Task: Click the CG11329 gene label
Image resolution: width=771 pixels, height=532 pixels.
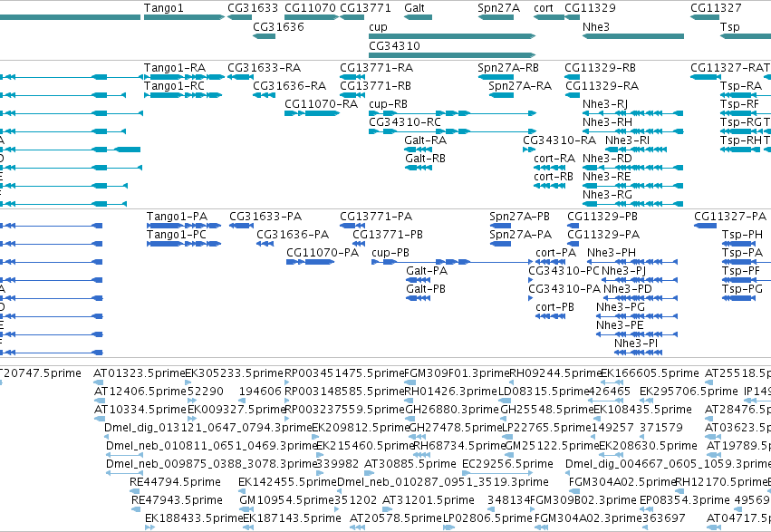Action: 590,8
